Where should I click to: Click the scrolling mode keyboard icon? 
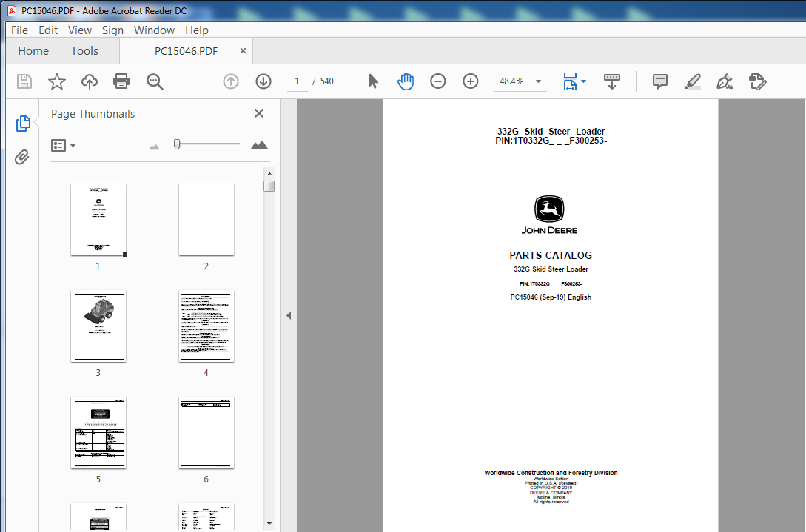(x=611, y=81)
